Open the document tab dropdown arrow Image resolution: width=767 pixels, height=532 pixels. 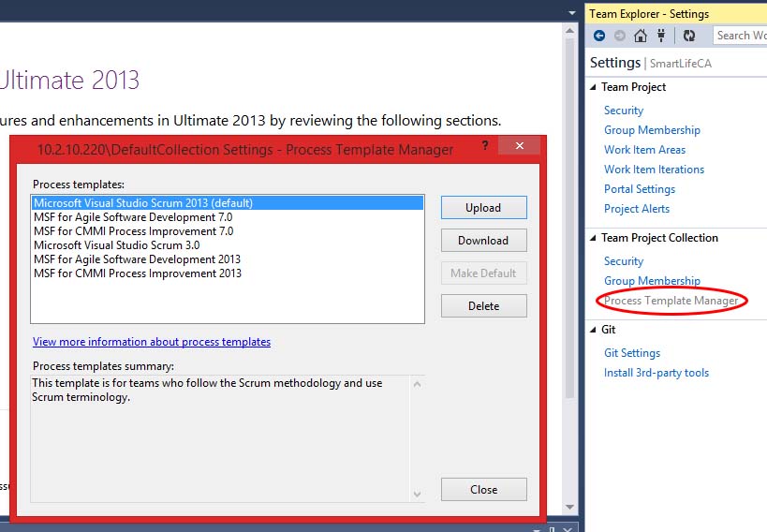click(572, 13)
